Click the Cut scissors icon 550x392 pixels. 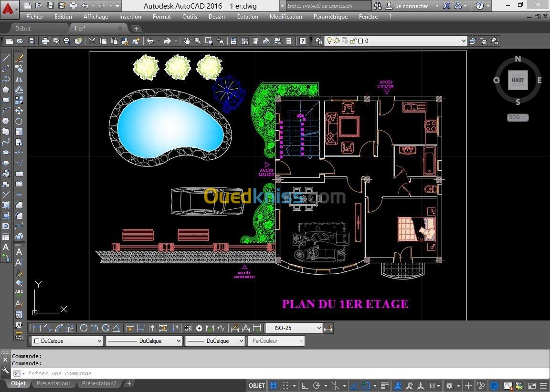(92, 41)
